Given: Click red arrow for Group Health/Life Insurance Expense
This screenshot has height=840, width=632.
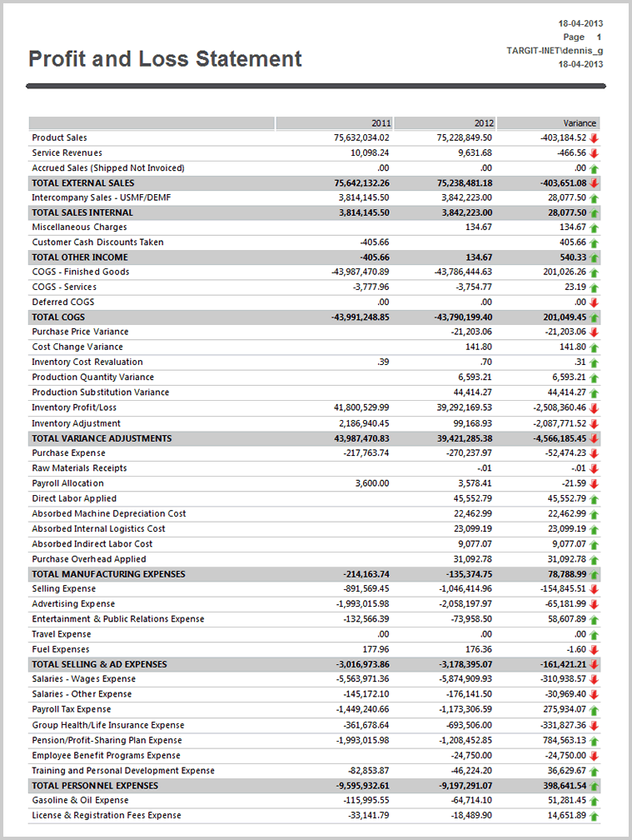Looking at the screenshot, I should tap(594, 726).
